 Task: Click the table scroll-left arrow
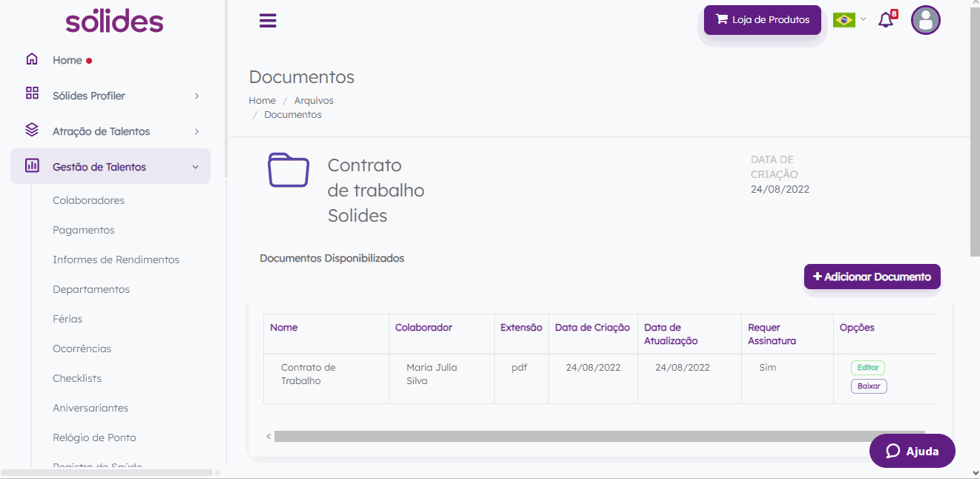click(269, 437)
